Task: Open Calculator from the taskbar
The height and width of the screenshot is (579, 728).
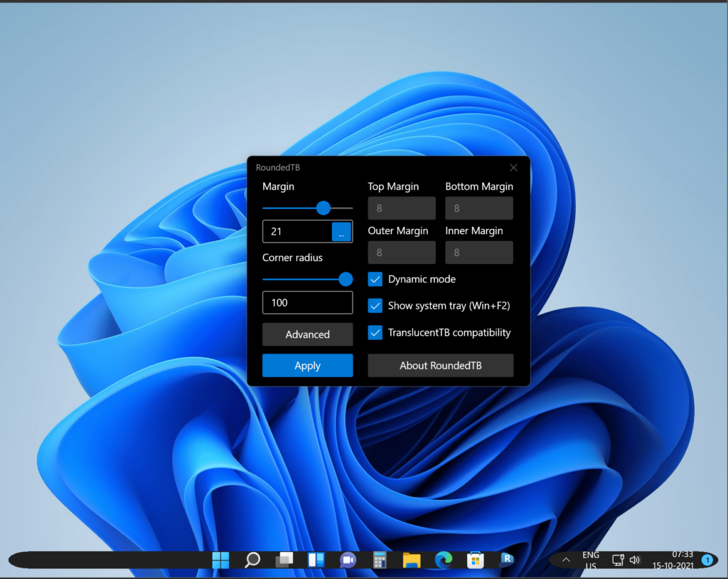Action: coord(380,560)
